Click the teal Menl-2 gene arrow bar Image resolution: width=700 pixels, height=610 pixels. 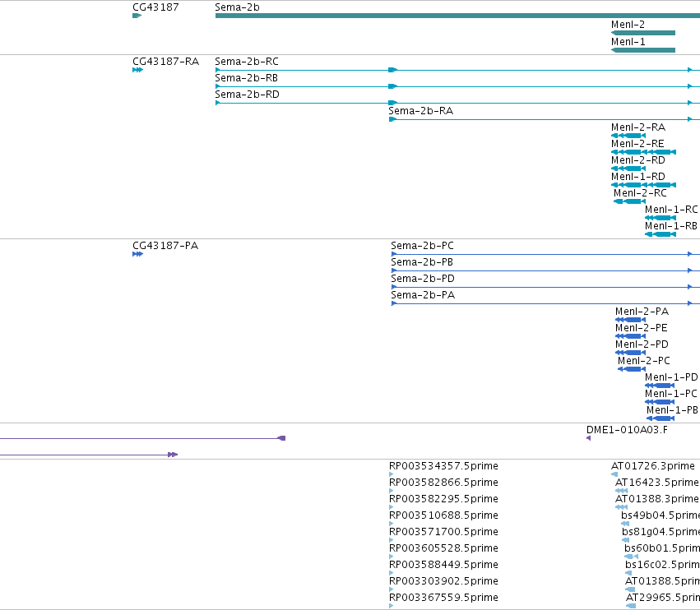tap(643, 33)
